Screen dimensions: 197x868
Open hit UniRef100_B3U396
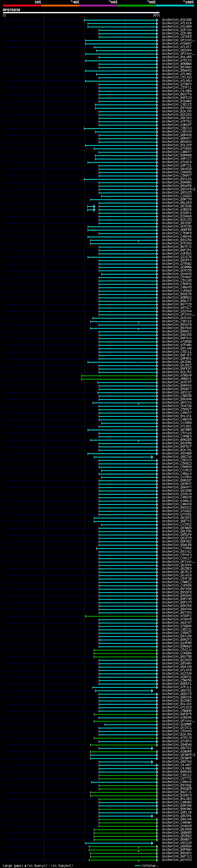(176, 20)
